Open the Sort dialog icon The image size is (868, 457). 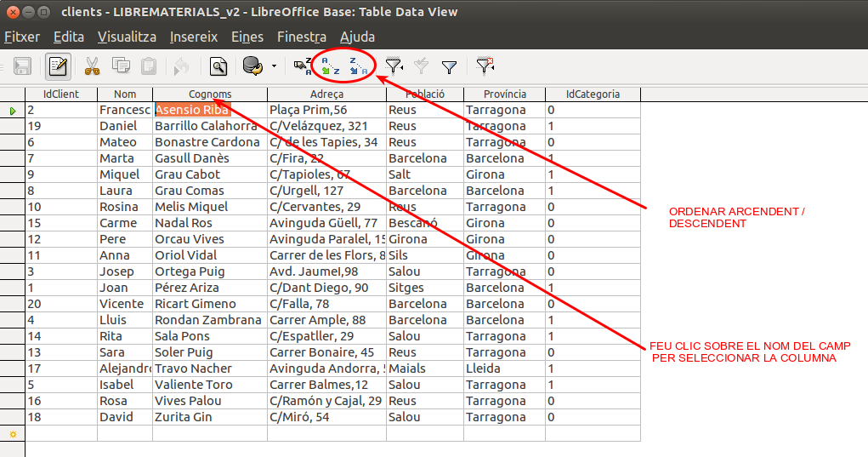point(302,66)
